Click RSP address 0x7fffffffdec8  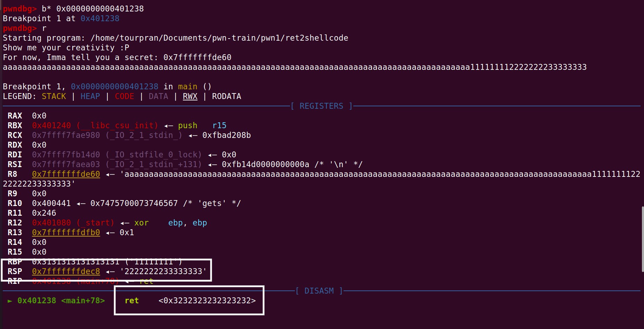66,271
